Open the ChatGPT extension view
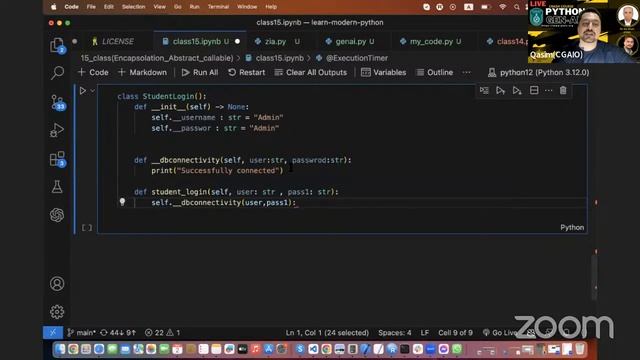This screenshot has height=360, width=640. [57, 215]
